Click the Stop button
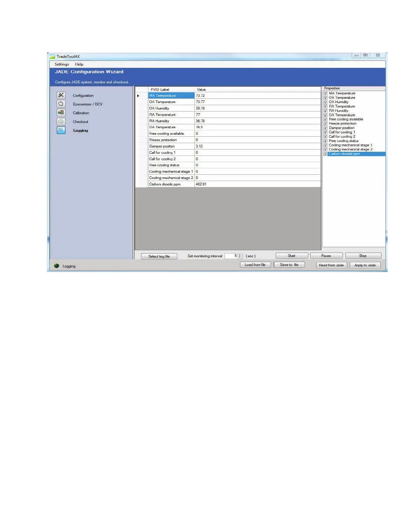Viewport: 411px width, 532px height. tap(363, 256)
